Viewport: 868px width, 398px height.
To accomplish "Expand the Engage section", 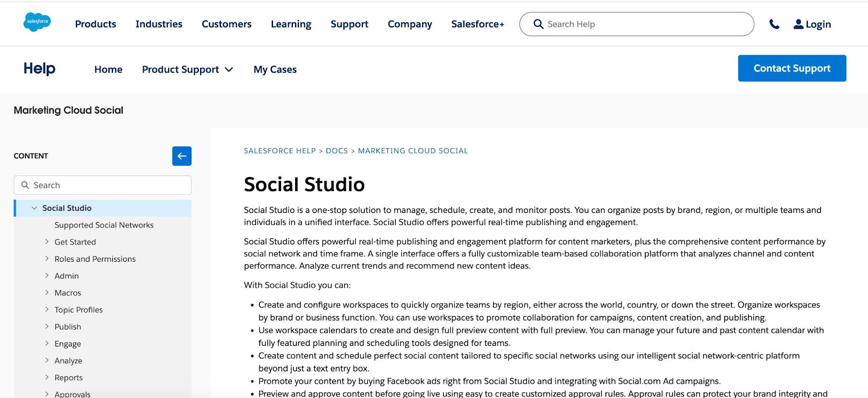I will coord(47,343).
